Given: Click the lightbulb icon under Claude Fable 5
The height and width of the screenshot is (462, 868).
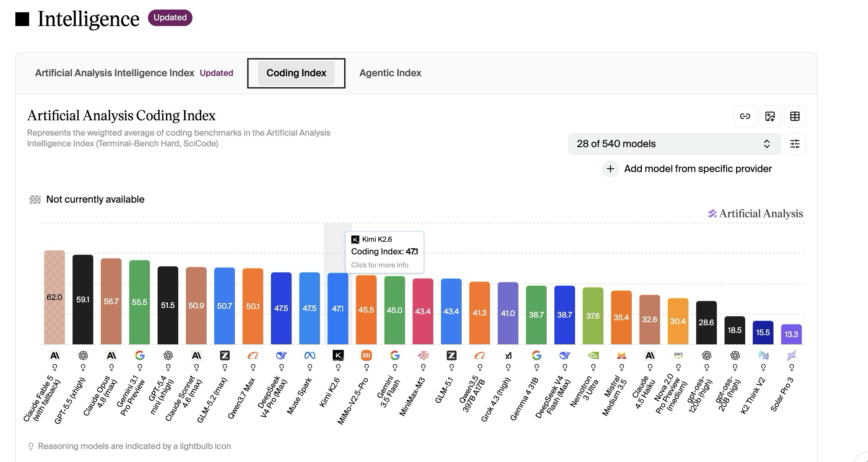Looking at the screenshot, I should click(x=55, y=368).
